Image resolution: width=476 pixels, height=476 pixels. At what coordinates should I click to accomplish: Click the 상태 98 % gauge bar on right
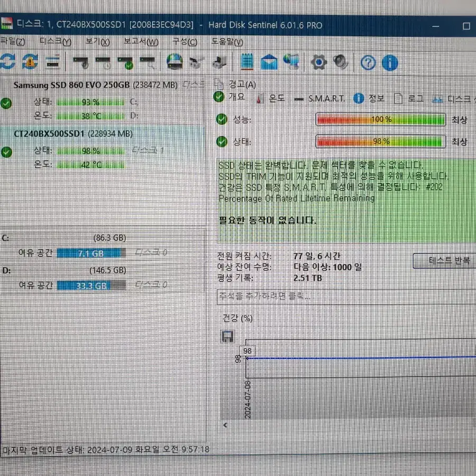(381, 141)
